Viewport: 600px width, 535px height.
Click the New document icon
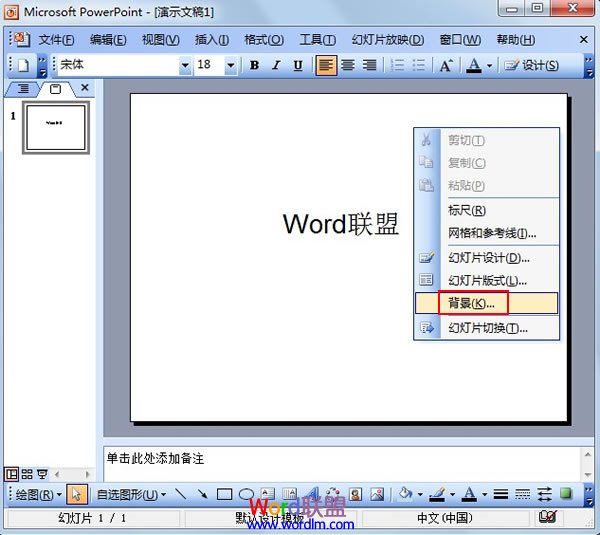coord(23,65)
